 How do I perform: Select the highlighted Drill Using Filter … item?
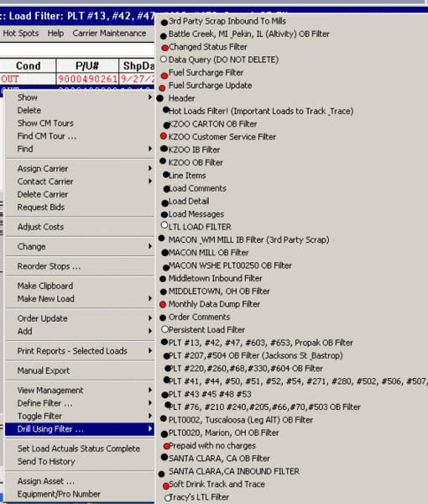(x=80, y=429)
